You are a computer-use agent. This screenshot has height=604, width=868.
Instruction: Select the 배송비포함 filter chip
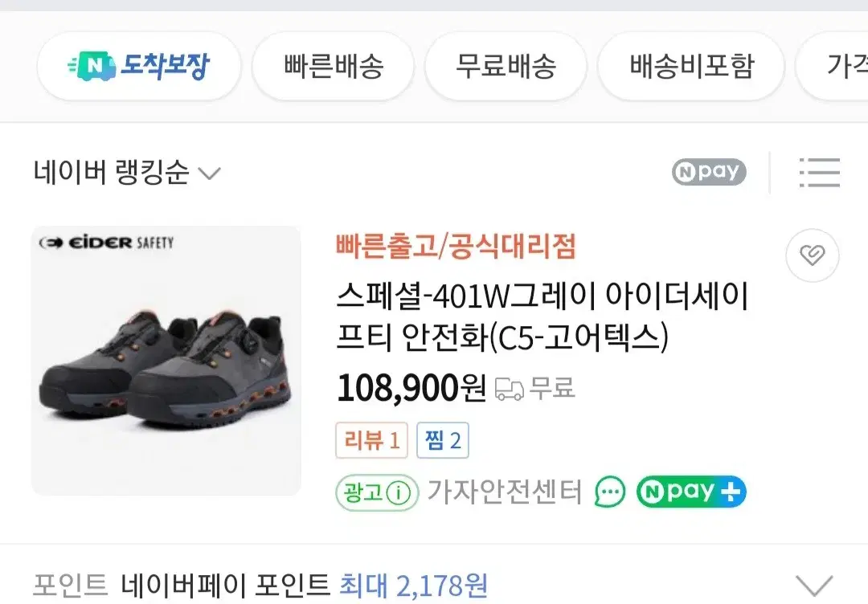tap(691, 67)
